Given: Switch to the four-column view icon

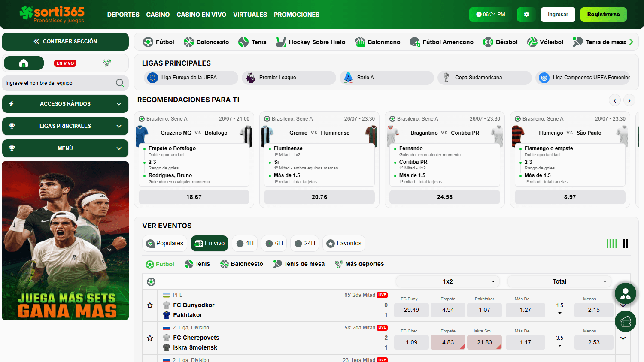Looking at the screenshot, I should point(612,244).
